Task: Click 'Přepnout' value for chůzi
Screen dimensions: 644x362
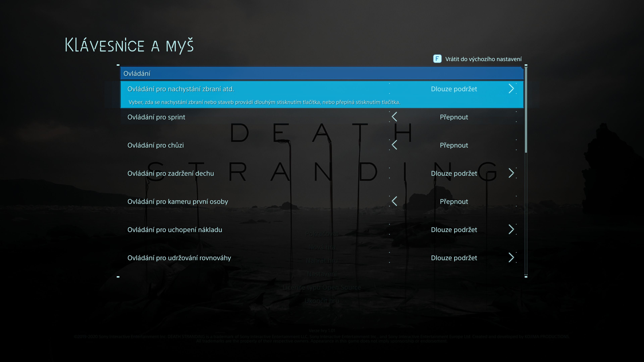Action: (454, 145)
